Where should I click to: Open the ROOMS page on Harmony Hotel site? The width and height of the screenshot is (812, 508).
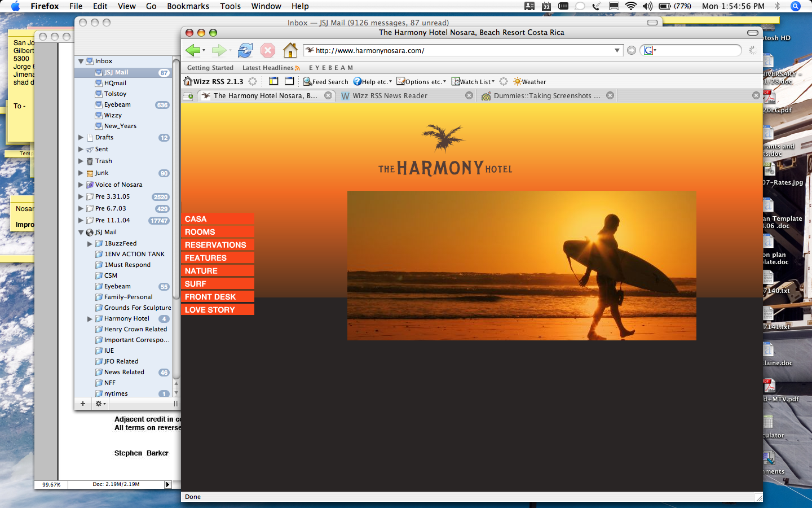pyautogui.click(x=218, y=232)
